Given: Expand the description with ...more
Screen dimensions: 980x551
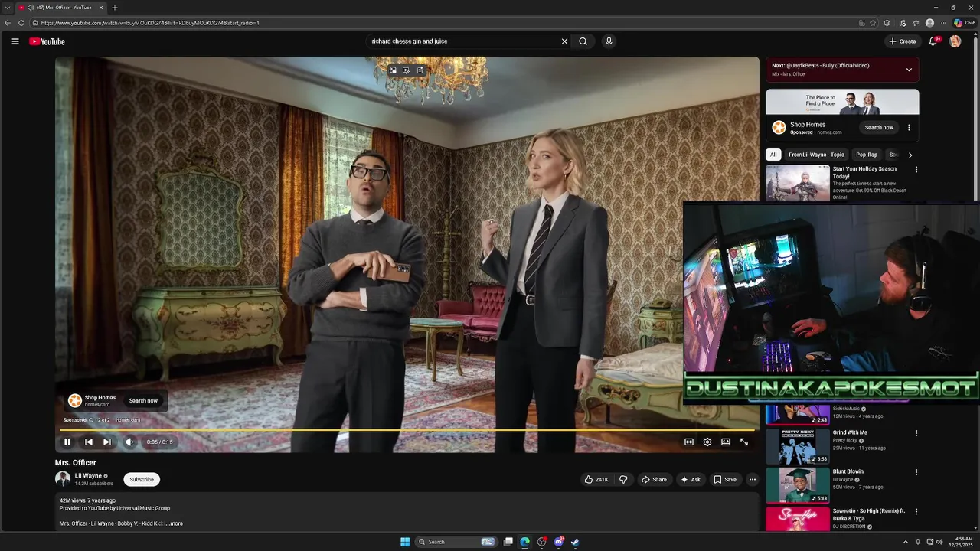Looking at the screenshot, I should click(x=175, y=523).
